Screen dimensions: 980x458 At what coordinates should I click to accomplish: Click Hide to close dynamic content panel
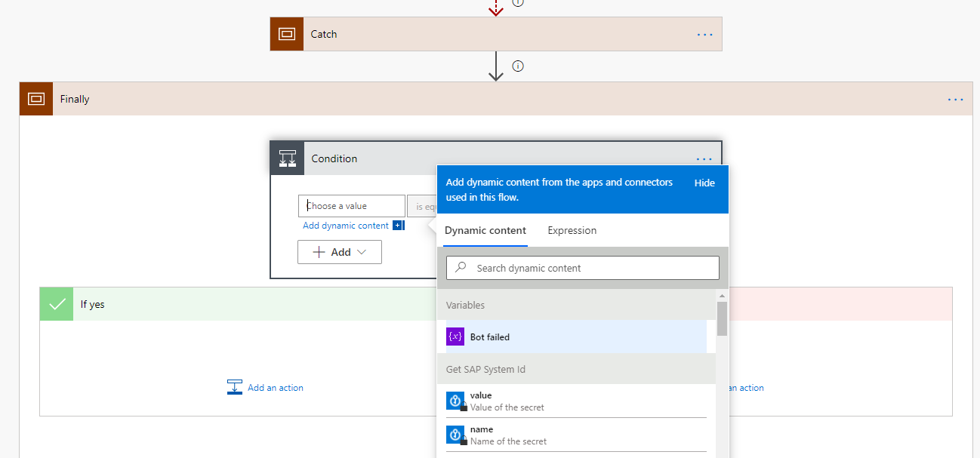pos(704,183)
